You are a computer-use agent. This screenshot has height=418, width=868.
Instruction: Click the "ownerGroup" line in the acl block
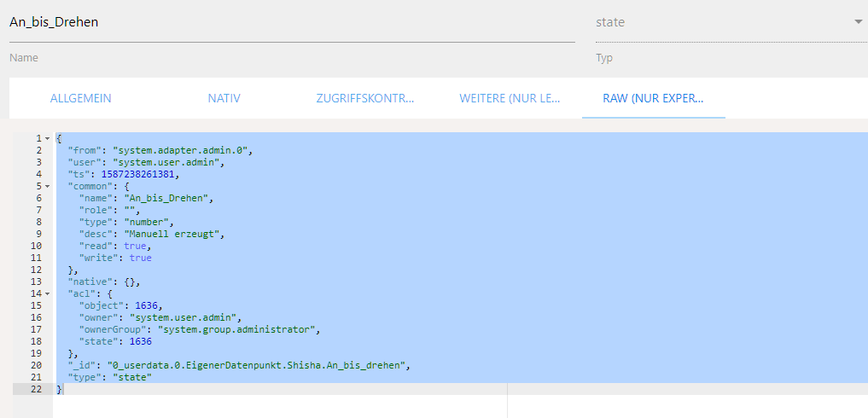200,330
